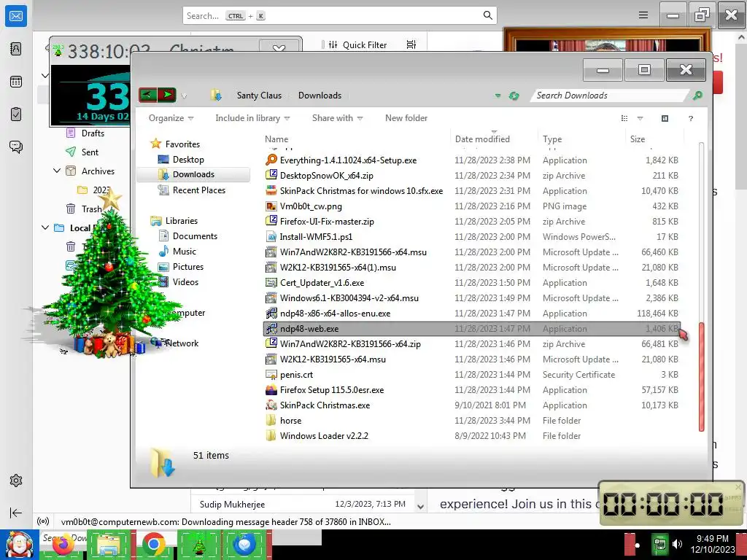
Task: Open the Music library
Action: 185,251
